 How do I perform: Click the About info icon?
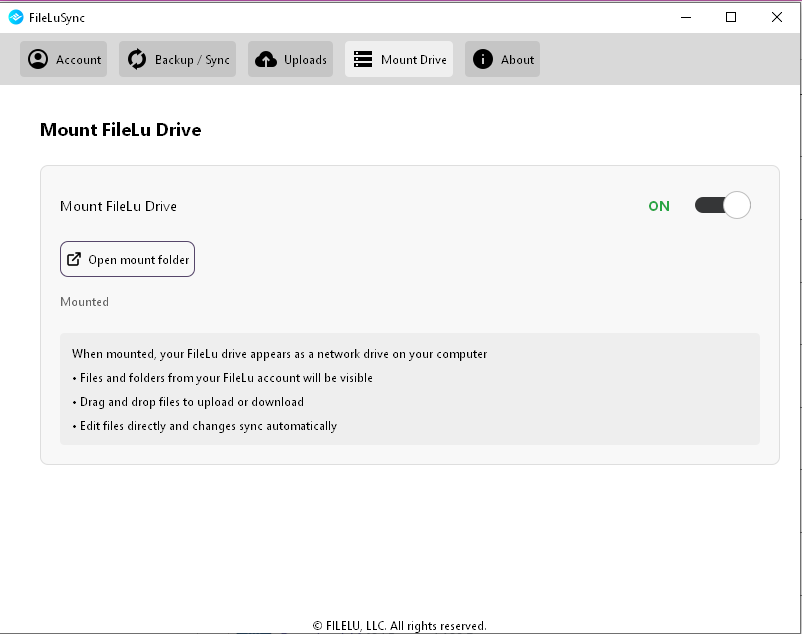[x=483, y=59]
